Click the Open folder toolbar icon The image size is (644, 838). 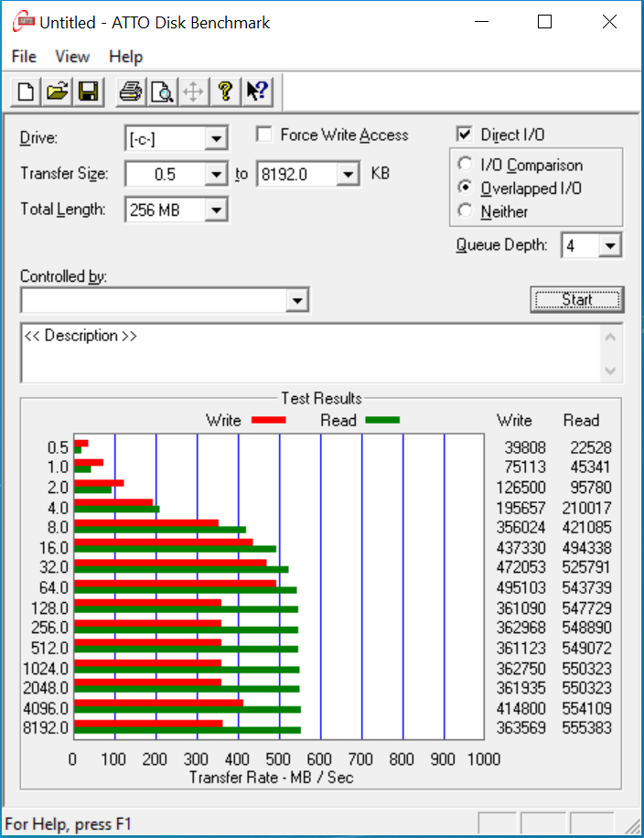click(58, 91)
